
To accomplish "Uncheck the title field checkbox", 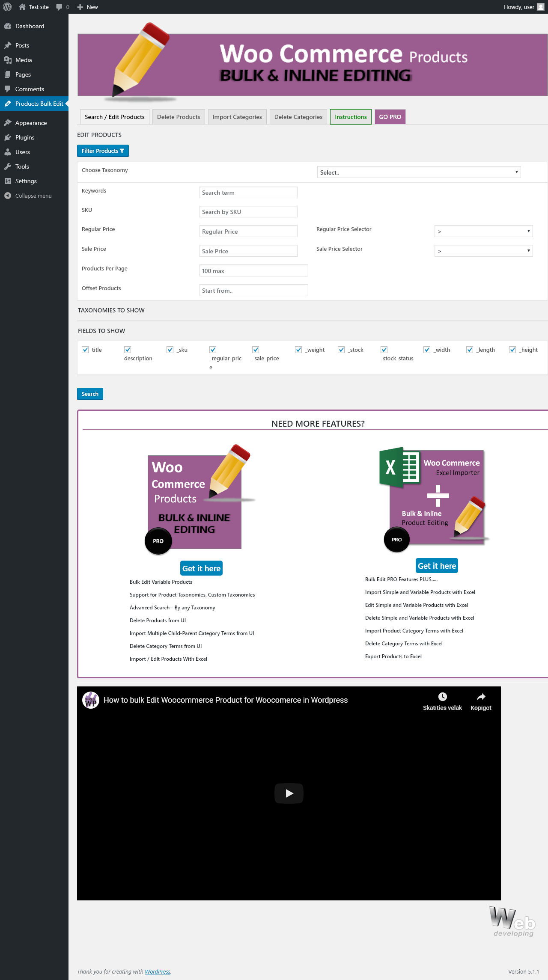I will (85, 350).
